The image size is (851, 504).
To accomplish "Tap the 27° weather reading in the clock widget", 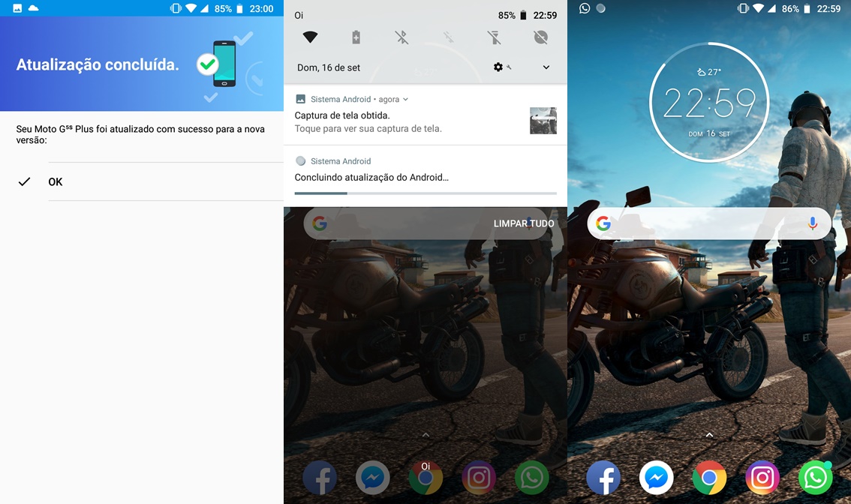I will 709,71.
